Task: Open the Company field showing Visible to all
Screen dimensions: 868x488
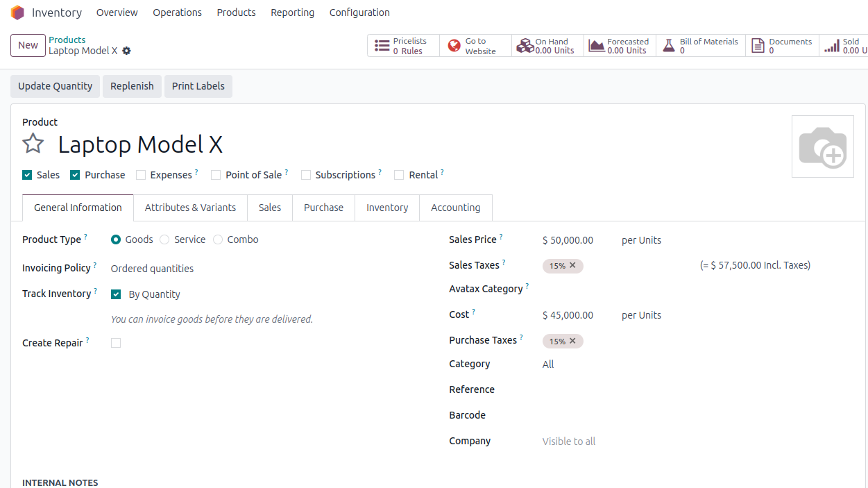Action: (568, 441)
